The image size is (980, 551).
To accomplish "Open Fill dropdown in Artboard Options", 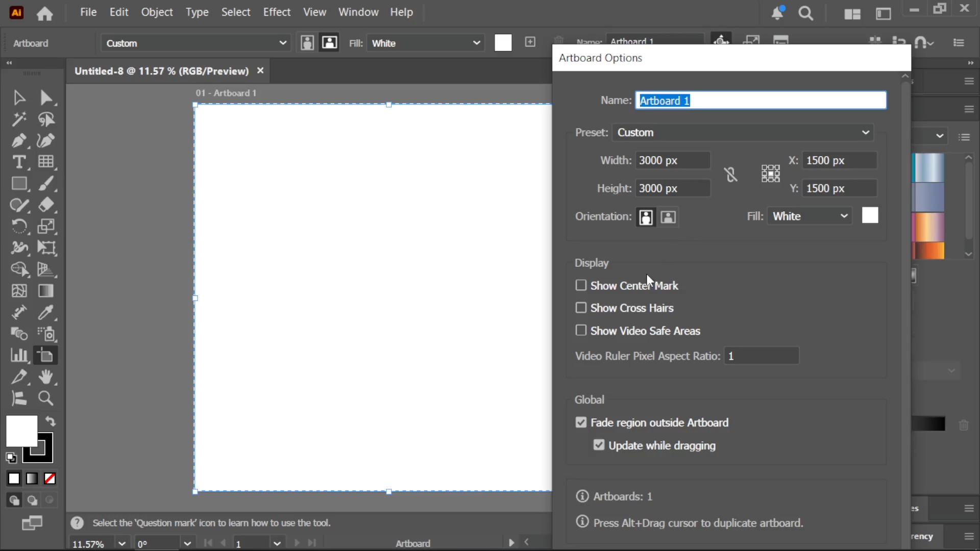I will [x=810, y=216].
